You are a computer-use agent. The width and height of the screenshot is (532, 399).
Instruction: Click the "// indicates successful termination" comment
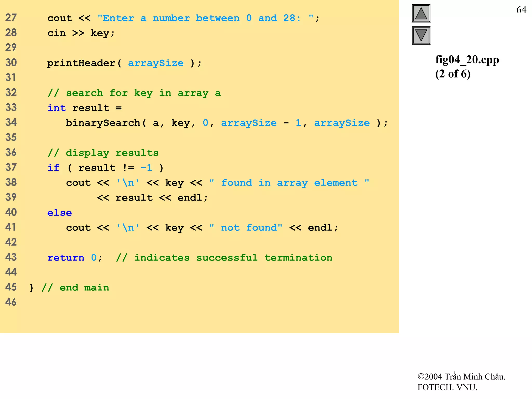[x=224, y=258]
